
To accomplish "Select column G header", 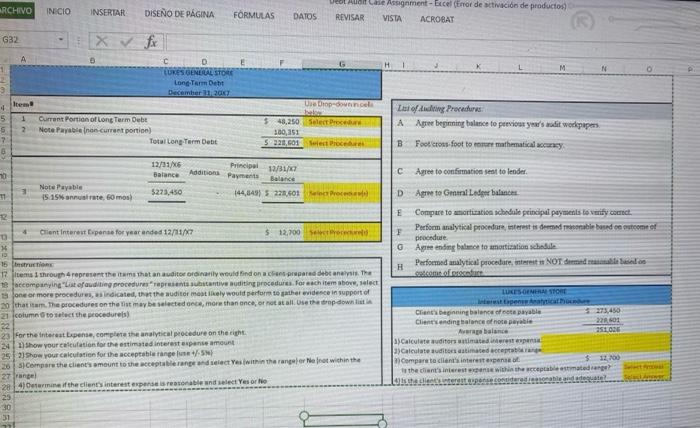I will [x=342, y=64].
